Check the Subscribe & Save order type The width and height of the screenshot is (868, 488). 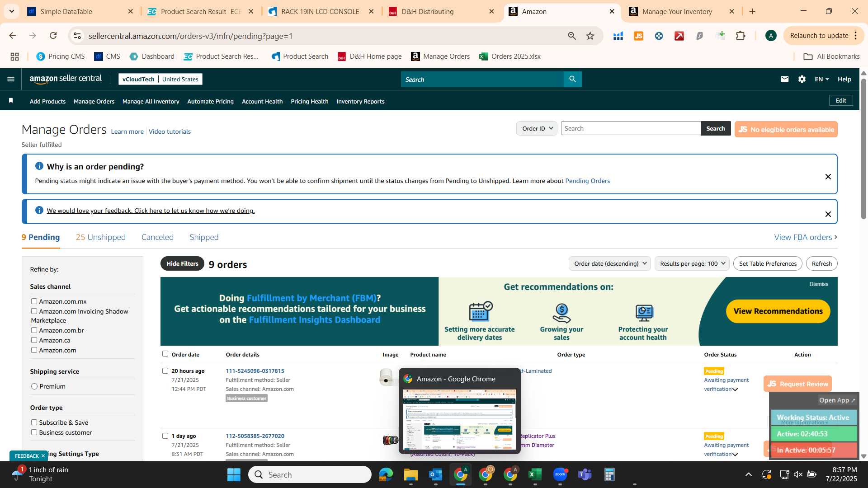click(34, 422)
